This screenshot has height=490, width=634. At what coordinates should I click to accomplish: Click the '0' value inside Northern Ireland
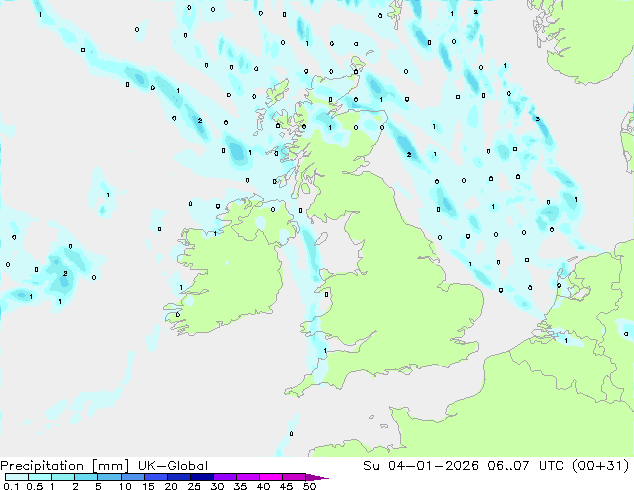pos(273,209)
